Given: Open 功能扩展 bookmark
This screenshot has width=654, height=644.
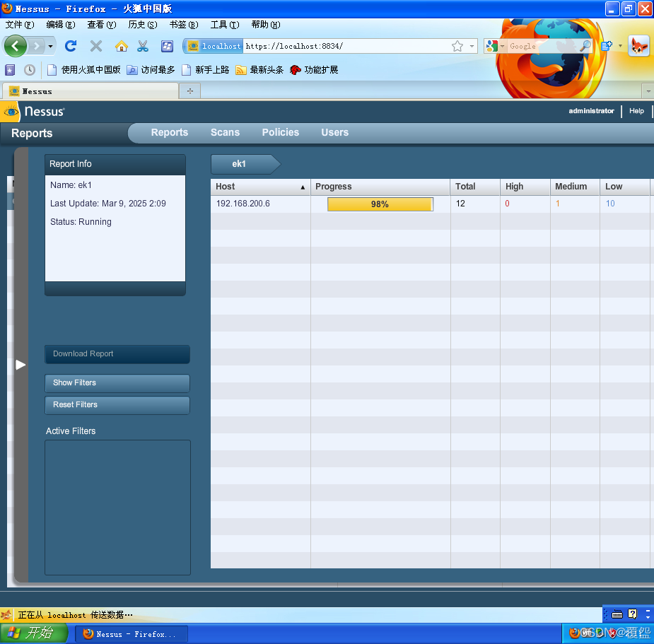Looking at the screenshot, I should pyautogui.click(x=314, y=70).
